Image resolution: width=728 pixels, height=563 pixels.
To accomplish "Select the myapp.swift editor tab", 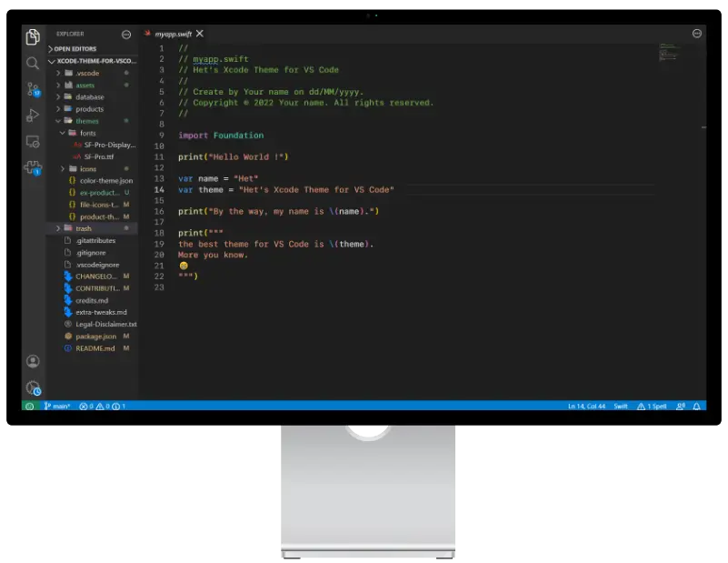I will coord(174,34).
